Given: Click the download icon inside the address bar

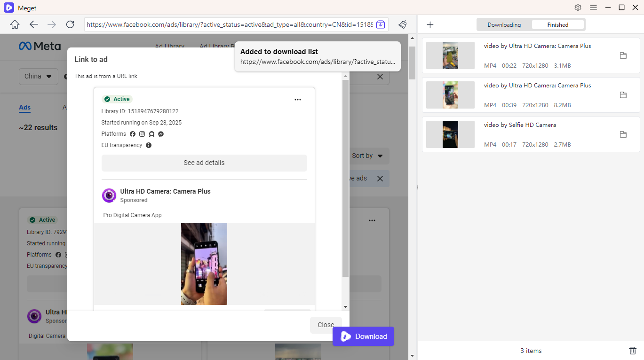Looking at the screenshot, I should pos(381,24).
